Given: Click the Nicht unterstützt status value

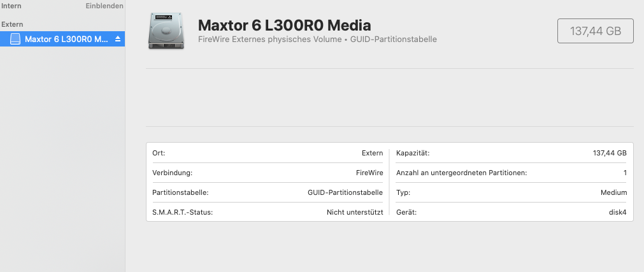Looking at the screenshot, I should click(355, 212).
